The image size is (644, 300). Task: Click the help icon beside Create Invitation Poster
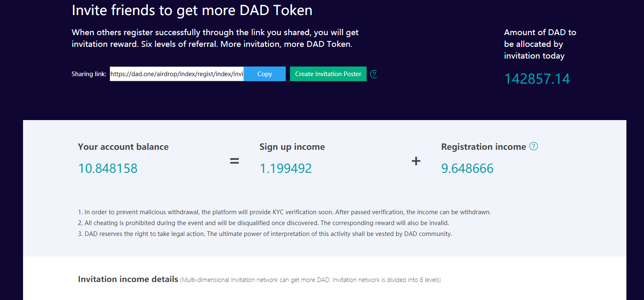(374, 74)
